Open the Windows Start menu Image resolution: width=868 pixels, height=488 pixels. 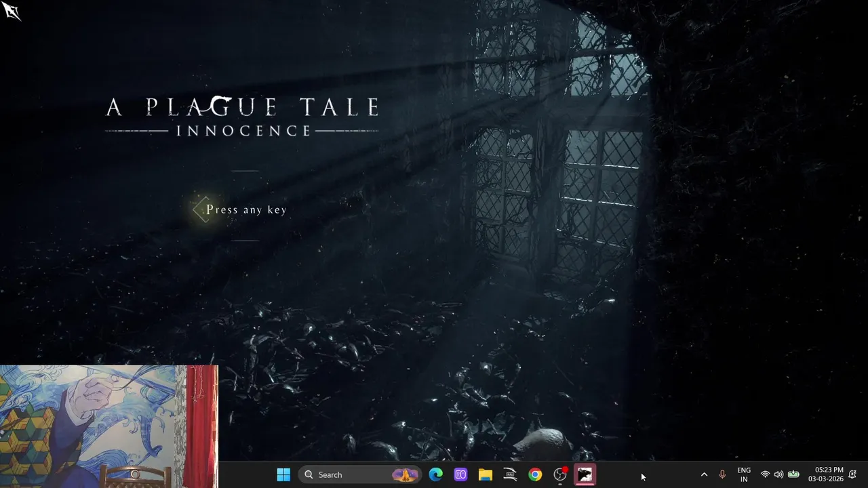[283, 474]
